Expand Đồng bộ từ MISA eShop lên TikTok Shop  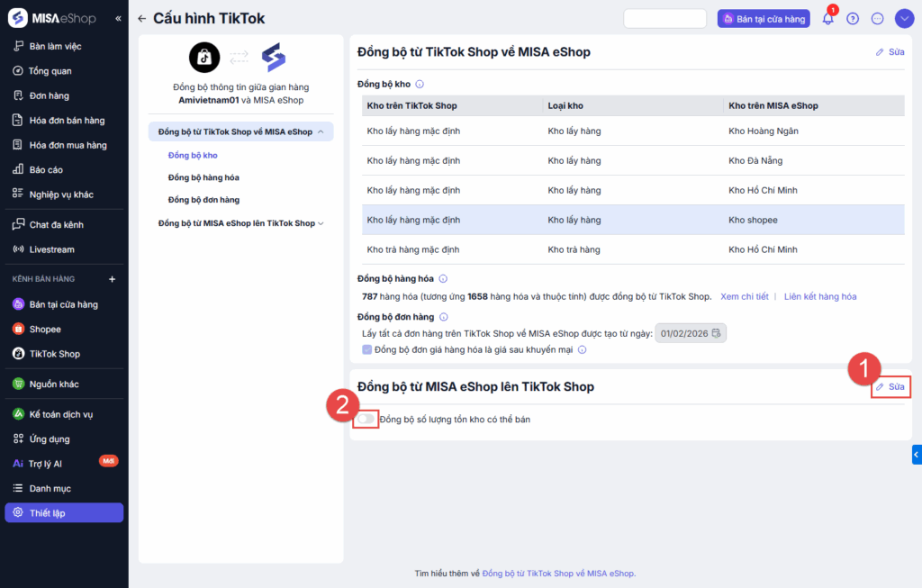coord(321,223)
